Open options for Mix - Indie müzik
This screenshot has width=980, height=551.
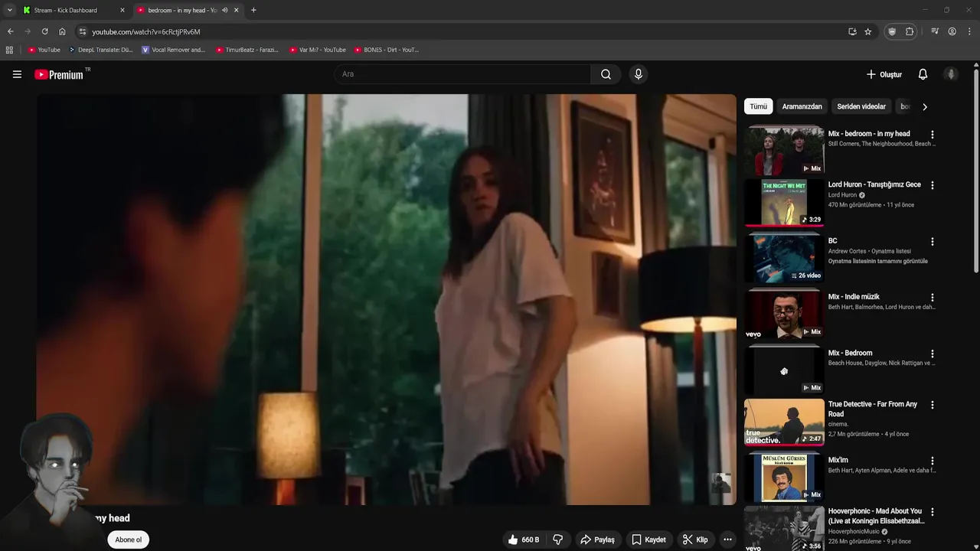pos(933,298)
